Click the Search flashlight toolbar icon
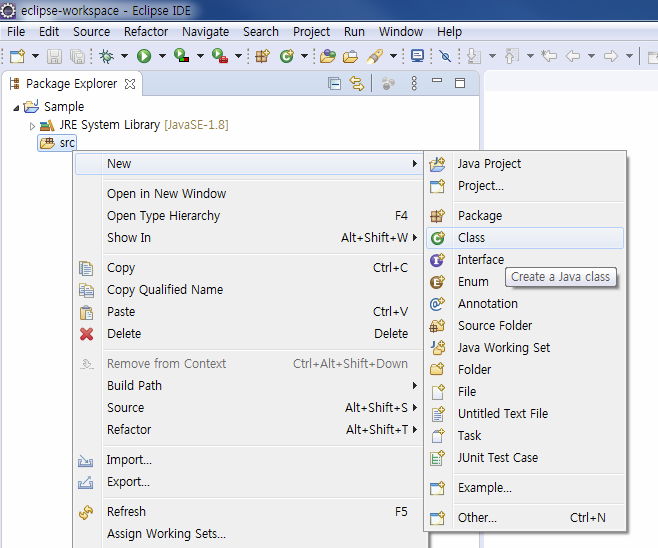 pyautogui.click(x=375, y=56)
